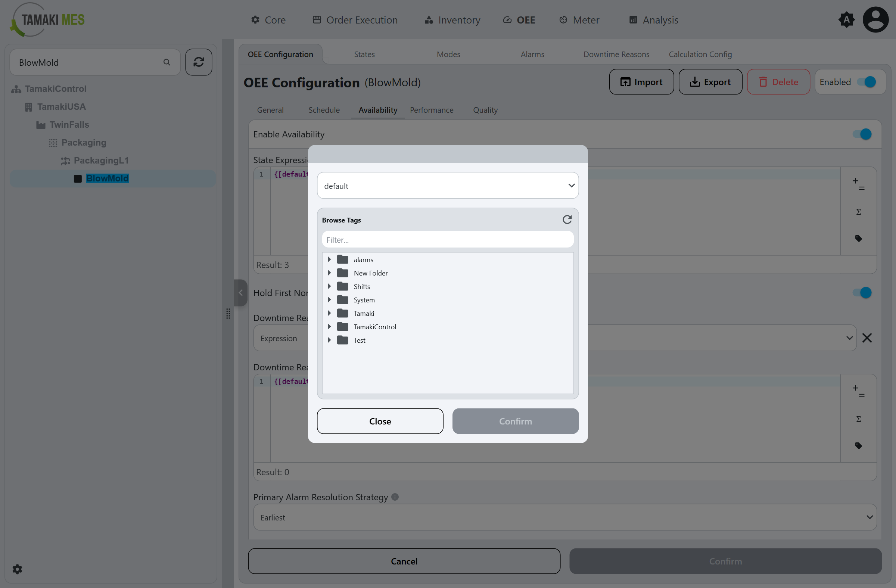896x588 pixels.
Task: Expand the TamakiControl folder arrow in tag browser
Action: 329,327
